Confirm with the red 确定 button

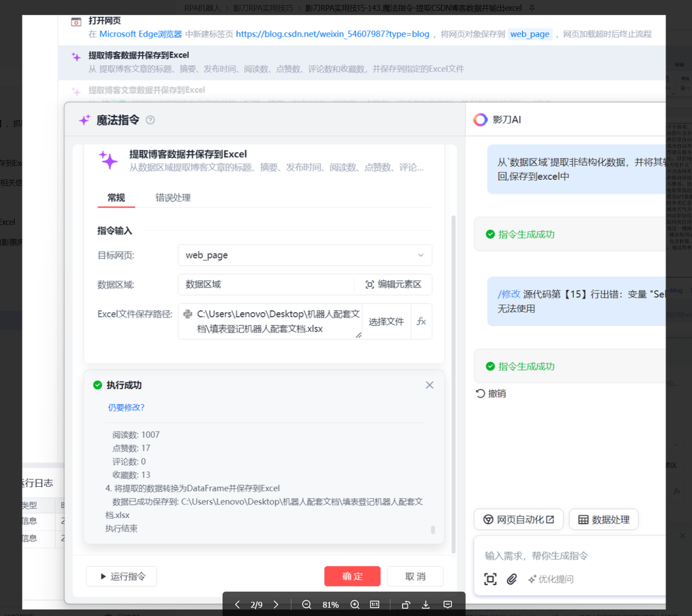click(352, 576)
